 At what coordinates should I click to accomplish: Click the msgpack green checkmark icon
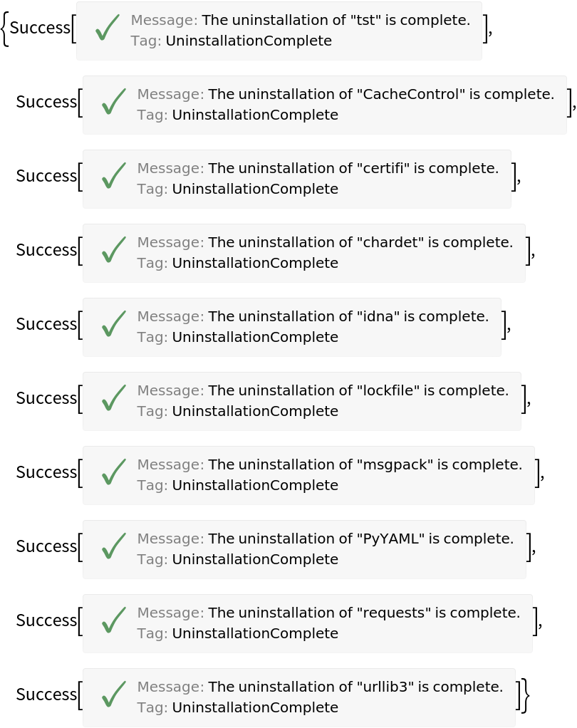click(113, 472)
